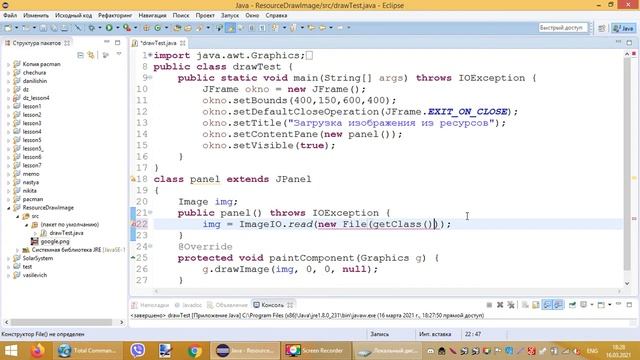The height and width of the screenshot is (360, 640).
Task: Open the Запуск menu
Action: click(x=230, y=15)
